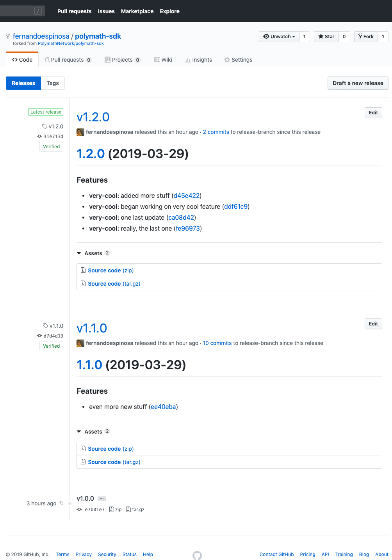
Task: Click the zip file icon under v1.2.0 assets
Action: click(x=83, y=270)
